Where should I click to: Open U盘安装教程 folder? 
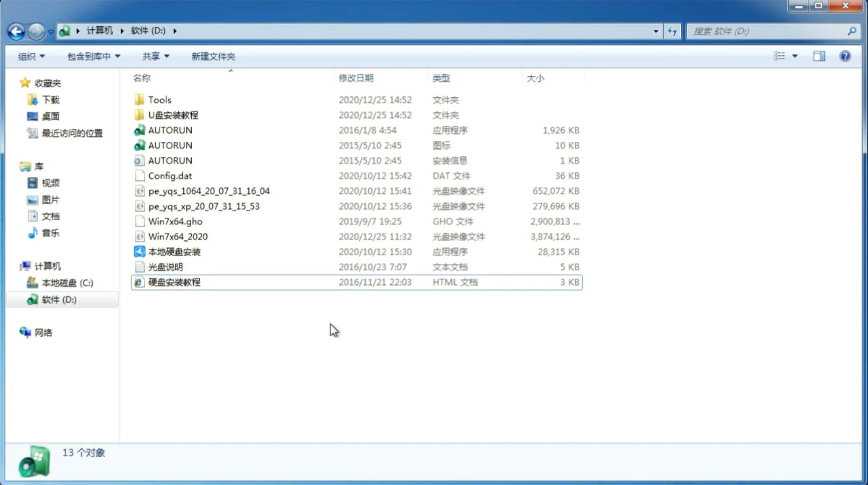coord(173,115)
